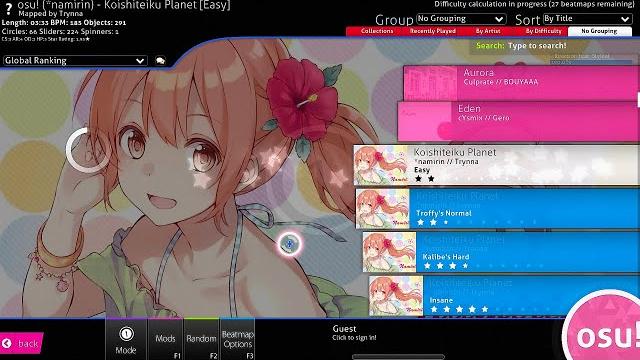
Task: Open chat bubble icon beside Global Ranking
Action: tap(160, 61)
